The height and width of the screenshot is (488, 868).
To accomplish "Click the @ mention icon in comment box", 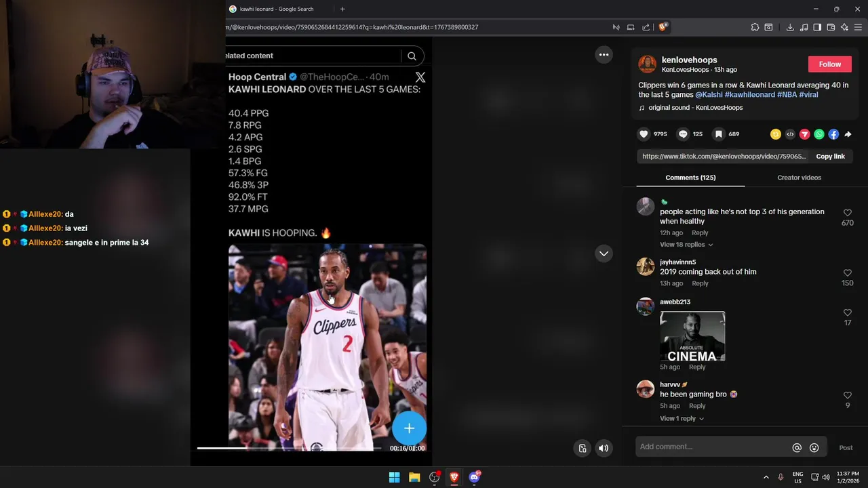I will (x=797, y=448).
